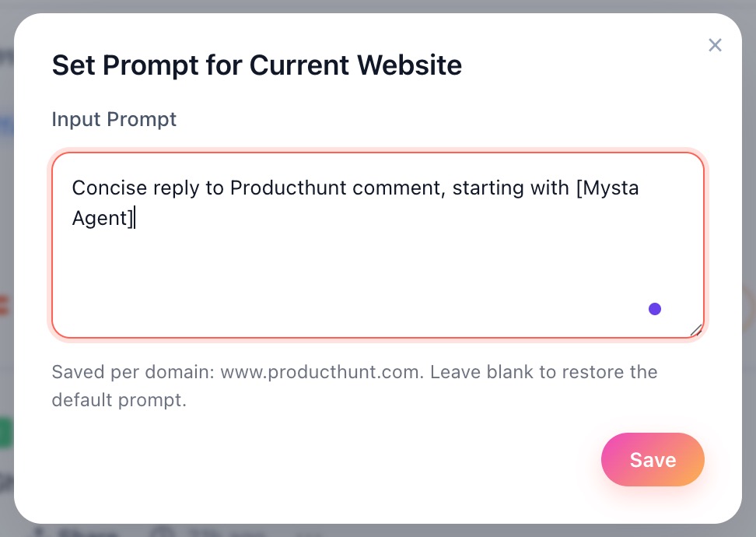Screen dimensions: 756x537
Task: Click the textarea resize handle corner
Action: click(696, 330)
